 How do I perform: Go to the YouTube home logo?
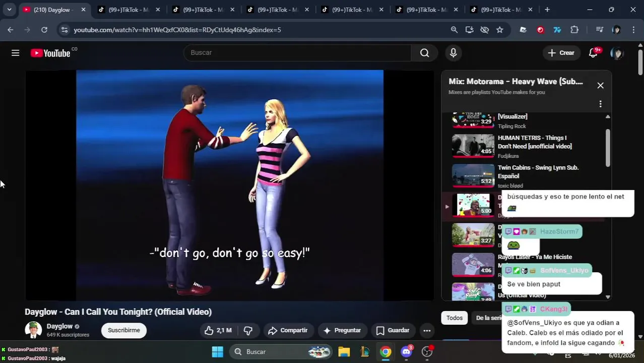tap(50, 53)
